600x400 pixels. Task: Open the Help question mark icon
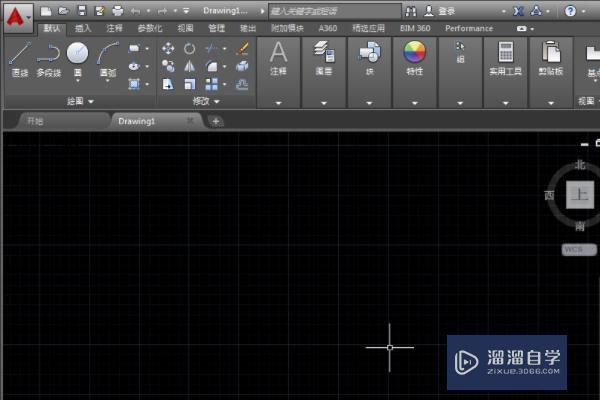(x=570, y=11)
